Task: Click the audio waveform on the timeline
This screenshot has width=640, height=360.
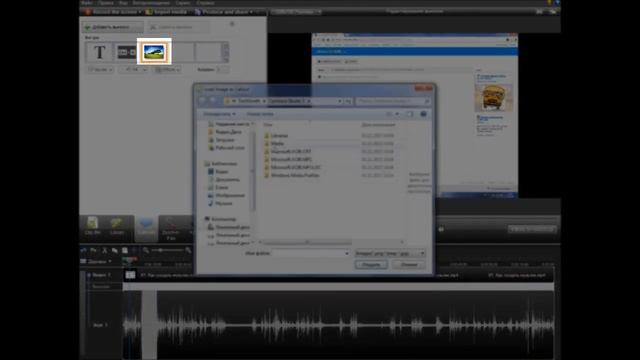Action: [338, 325]
